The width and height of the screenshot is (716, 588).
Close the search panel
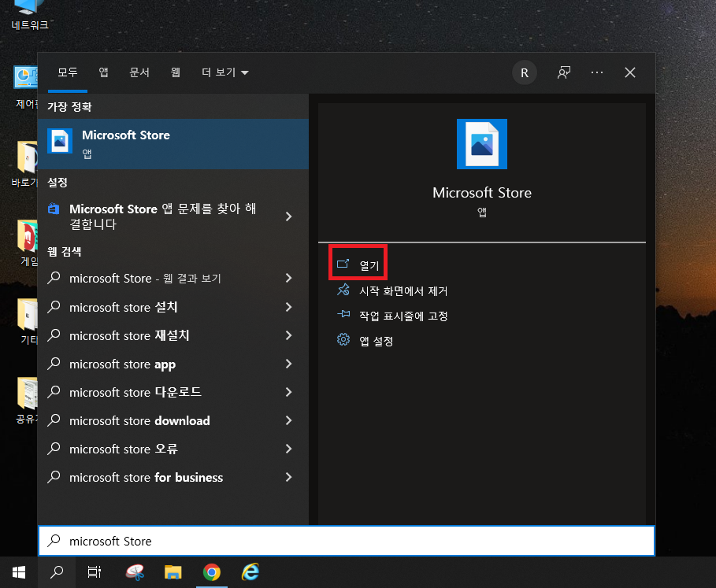tap(629, 72)
